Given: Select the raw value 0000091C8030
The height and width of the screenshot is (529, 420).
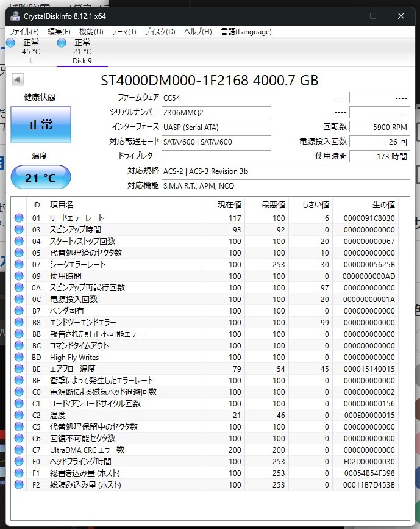Looking at the screenshot, I should coord(369,218).
